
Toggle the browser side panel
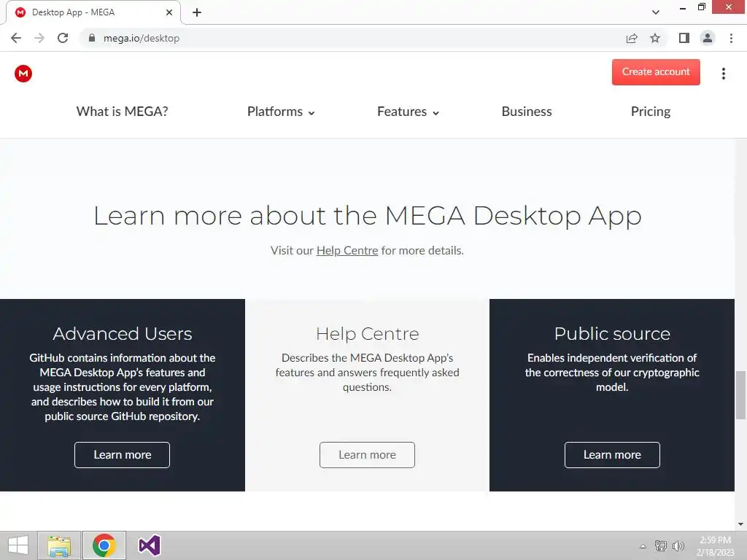point(684,38)
